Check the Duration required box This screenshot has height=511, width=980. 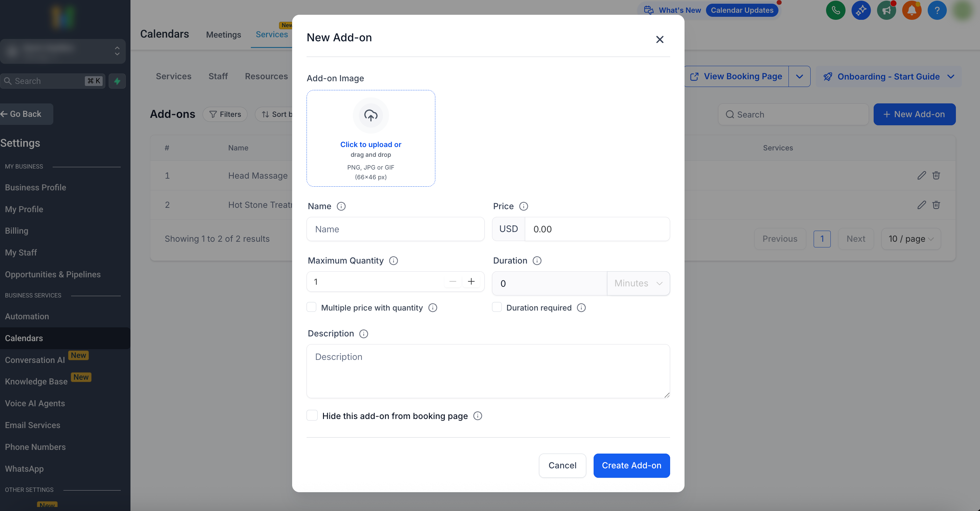coord(496,307)
